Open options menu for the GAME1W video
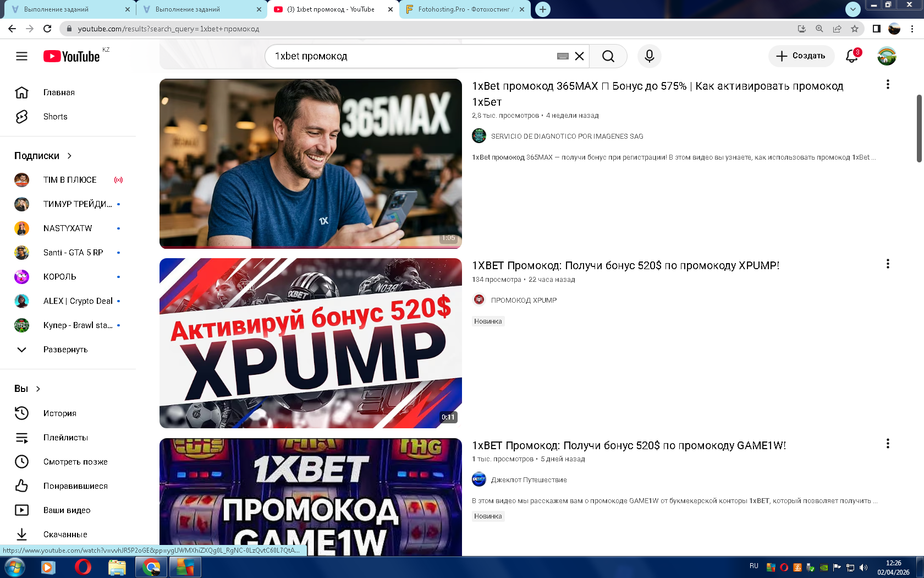 point(888,444)
